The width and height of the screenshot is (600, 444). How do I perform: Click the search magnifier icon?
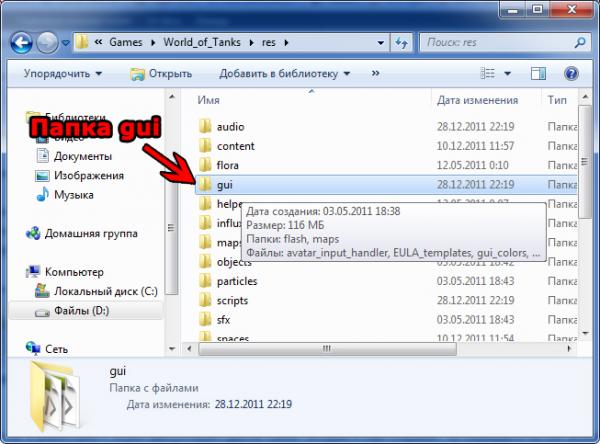(580, 42)
